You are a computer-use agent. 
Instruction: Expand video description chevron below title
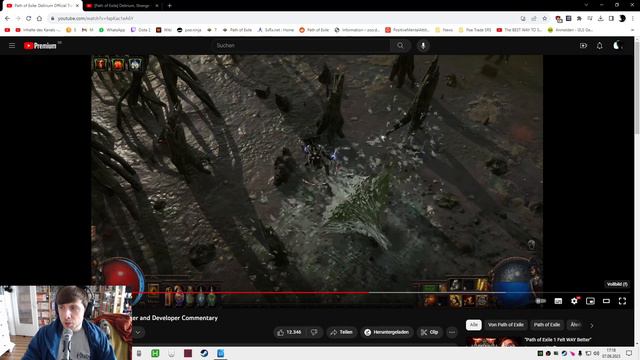(138, 332)
